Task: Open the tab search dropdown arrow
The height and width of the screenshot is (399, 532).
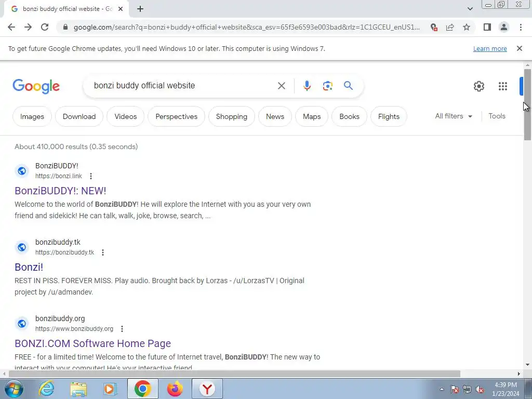Action: point(470,9)
